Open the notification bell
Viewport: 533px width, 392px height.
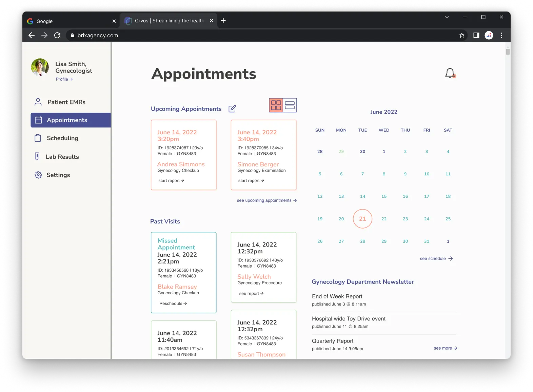click(x=450, y=73)
